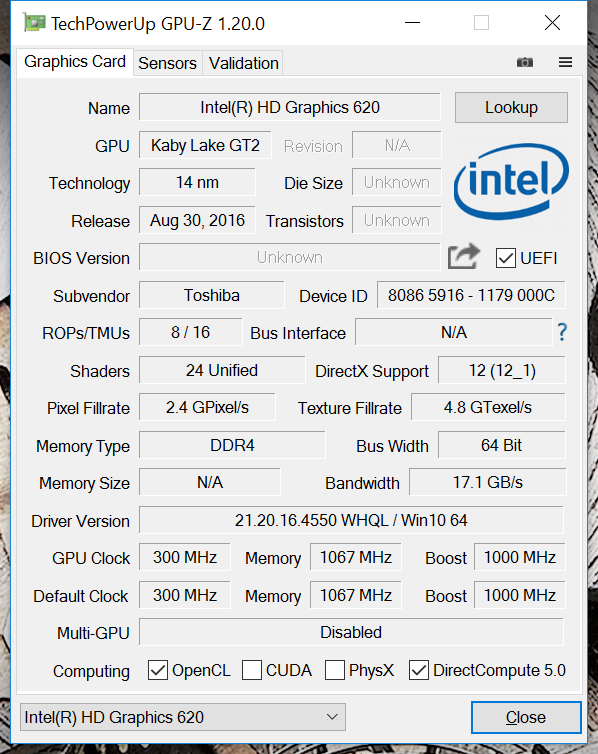Click the GPU-Z app icon in title bar
The image size is (598, 754).
(34, 23)
